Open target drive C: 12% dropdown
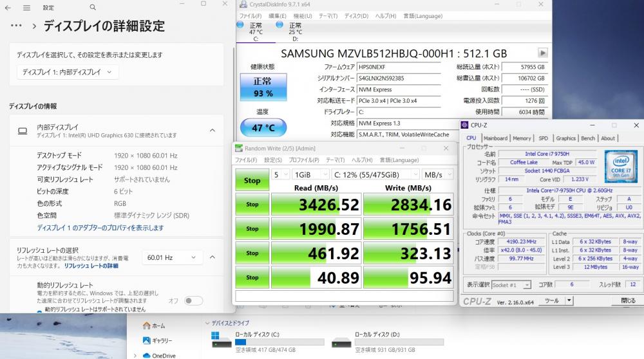 375,175
